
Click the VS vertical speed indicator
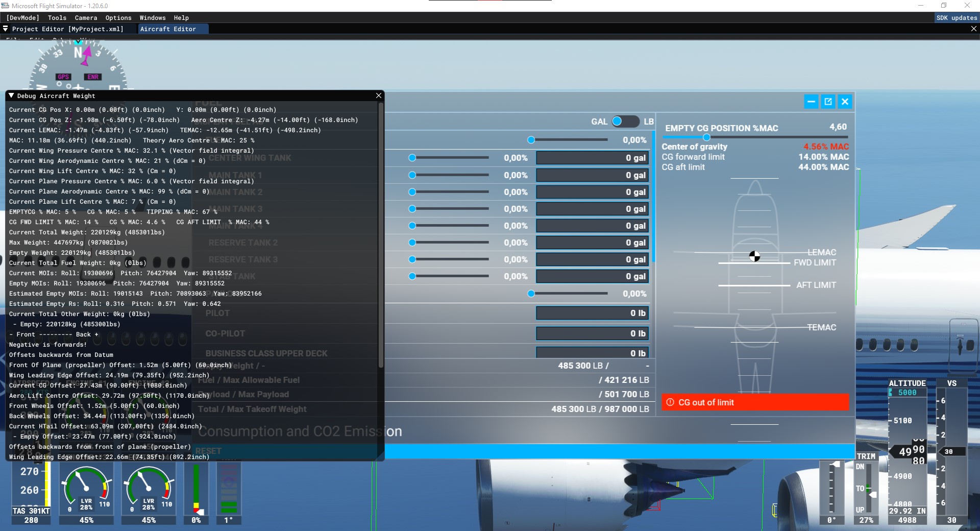point(951,451)
